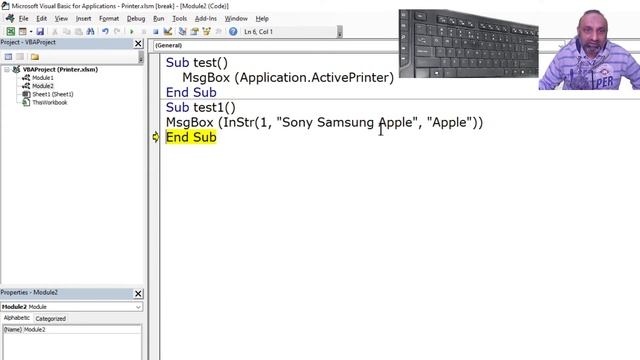Click the Insert UserForm toolbar icon
640x360 pixels.
click(x=23, y=31)
